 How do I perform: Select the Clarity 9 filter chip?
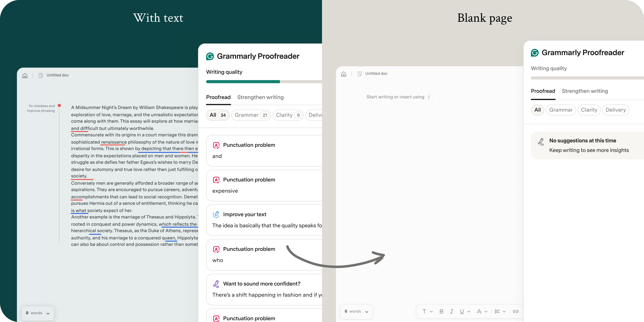[x=288, y=115]
